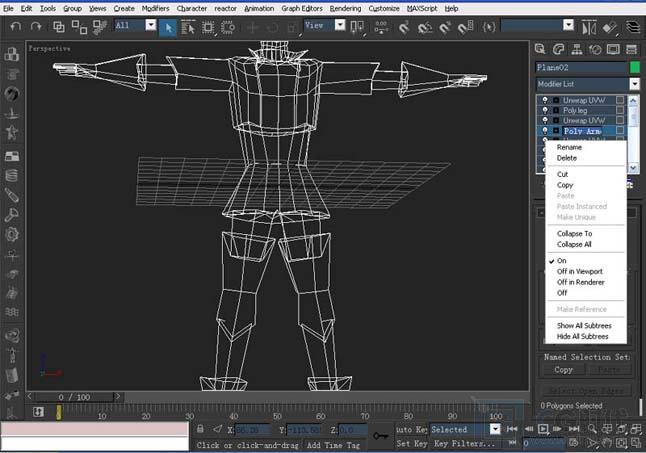Tick the checkbox right of Poly Arm
Image resolution: width=646 pixels, height=453 pixels.
pyautogui.click(x=620, y=131)
